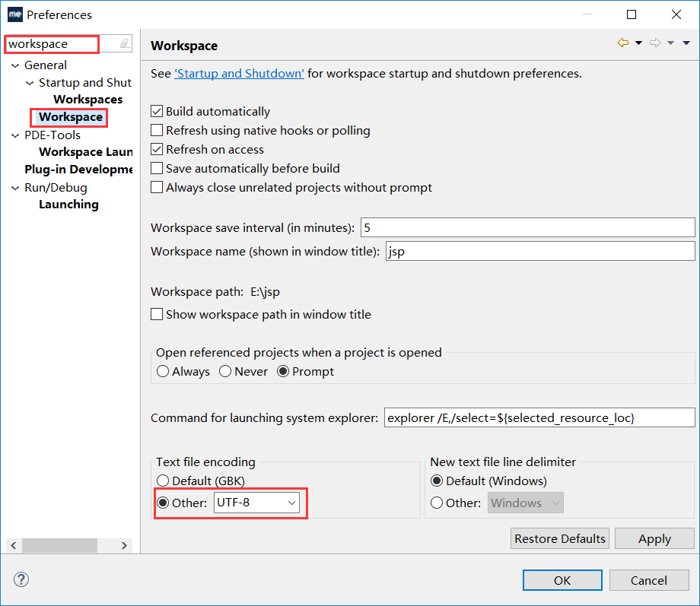Open help via question mark icon

pos(21,579)
